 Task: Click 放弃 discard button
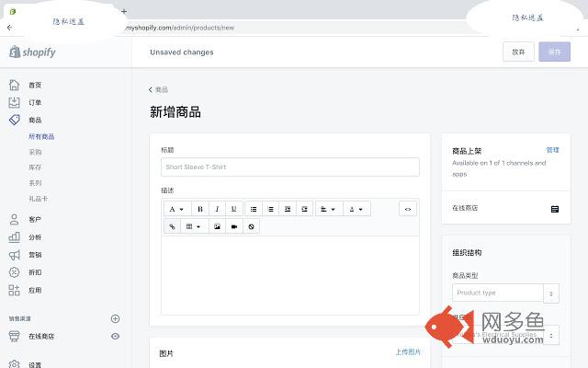(x=518, y=52)
